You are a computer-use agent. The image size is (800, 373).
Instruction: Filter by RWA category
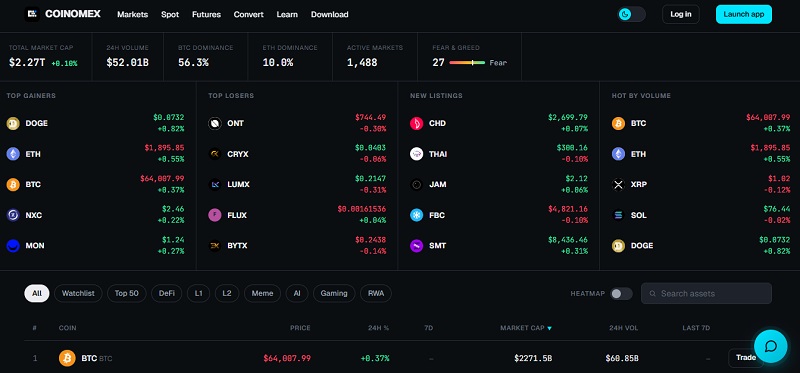pyautogui.click(x=376, y=293)
